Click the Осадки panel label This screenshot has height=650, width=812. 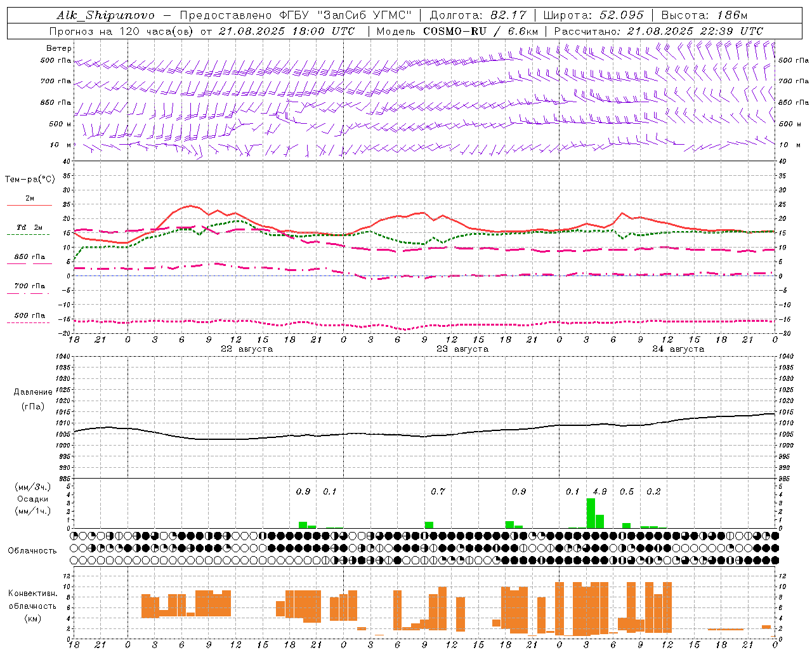tap(33, 499)
